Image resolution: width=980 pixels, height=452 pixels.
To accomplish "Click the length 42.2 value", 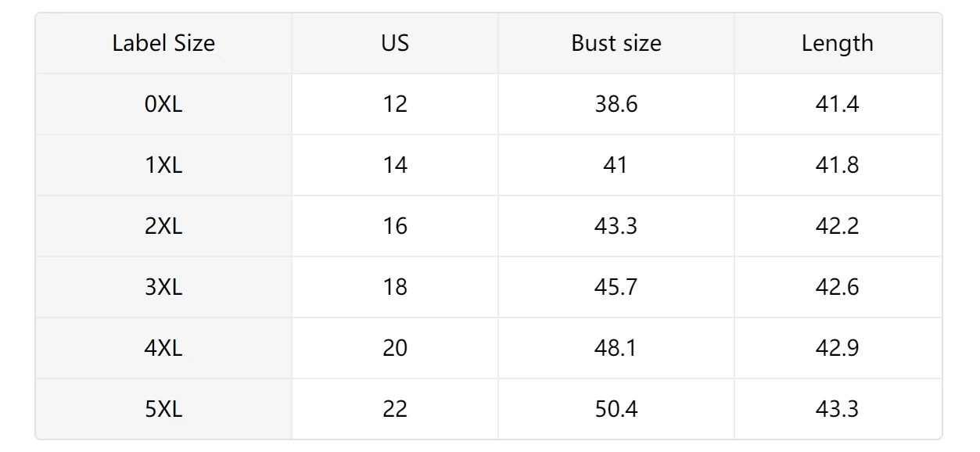I will point(838,226).
